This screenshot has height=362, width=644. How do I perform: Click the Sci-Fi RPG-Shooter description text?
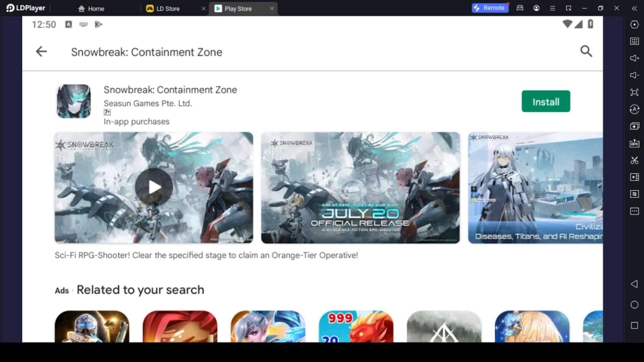[x=206, y=255]
